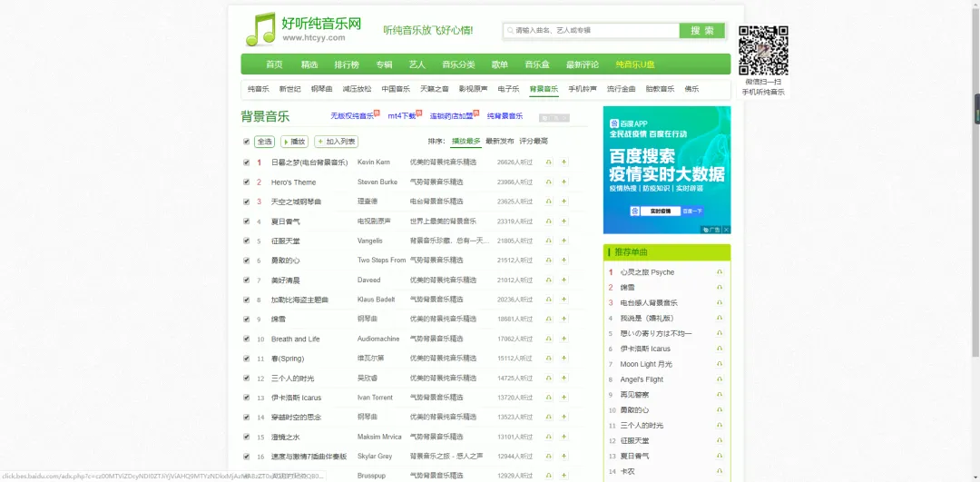Click the green music note site logo
The image size is (980, 482).
click(x=261, y=30)
